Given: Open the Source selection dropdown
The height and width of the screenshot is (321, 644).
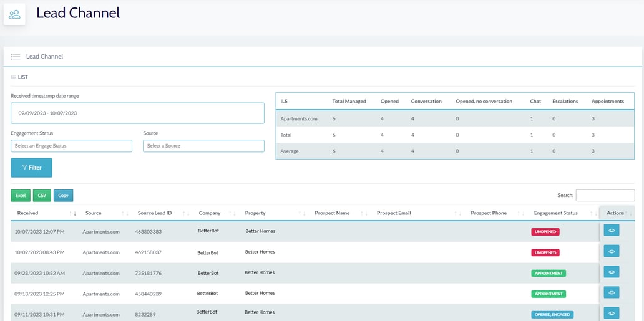Looking at the screenshot, I should (x=203, y=146).
